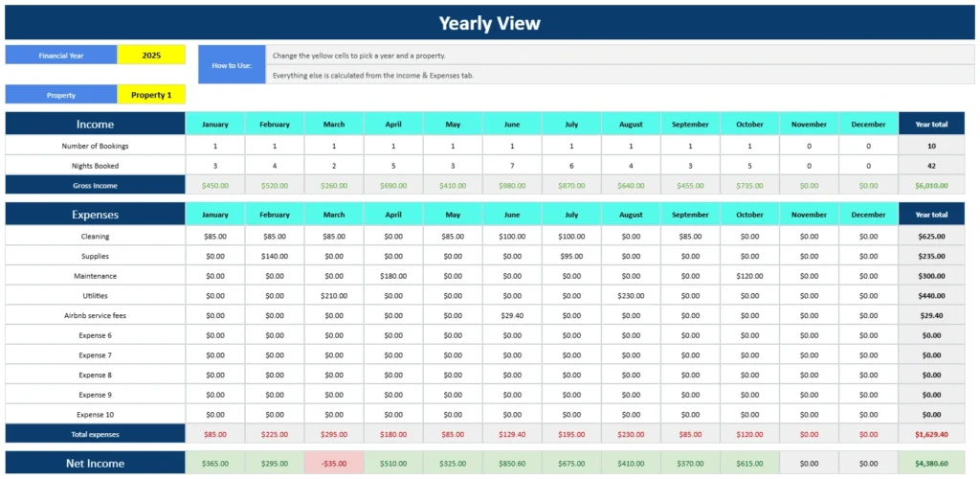Click the September header in Expenses table
980x479 pixels.
pyautogui.click(x=690, y=215)
